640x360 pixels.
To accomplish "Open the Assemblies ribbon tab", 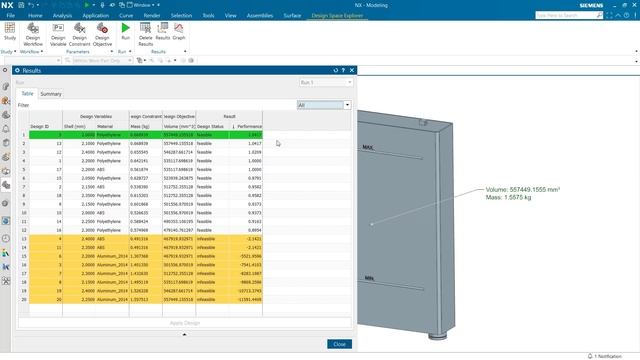I will [x=260, y=15].
